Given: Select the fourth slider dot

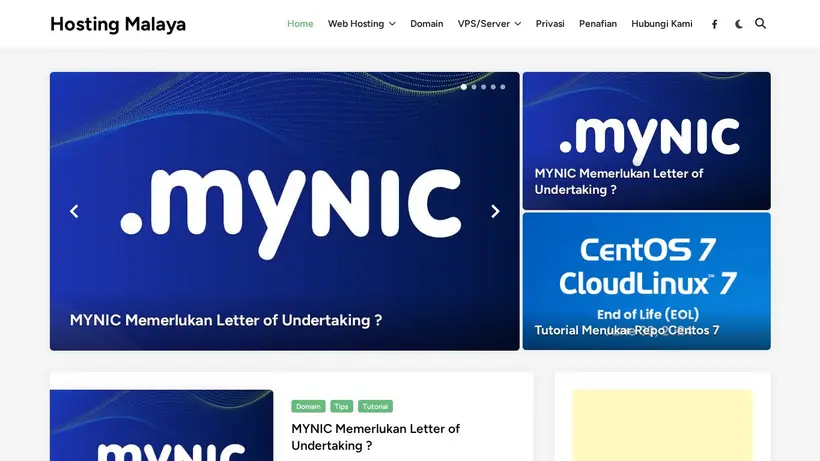Looking at the screenshot, I should [x=493, y=87].
